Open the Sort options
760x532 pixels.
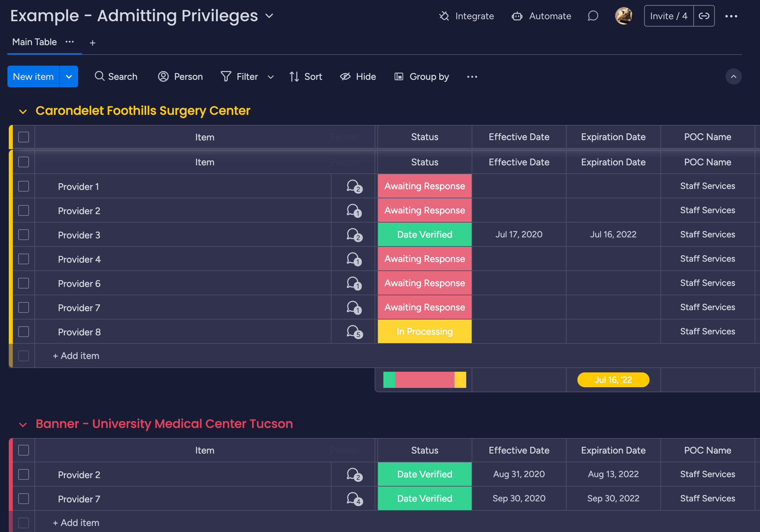tap(305, 76)
